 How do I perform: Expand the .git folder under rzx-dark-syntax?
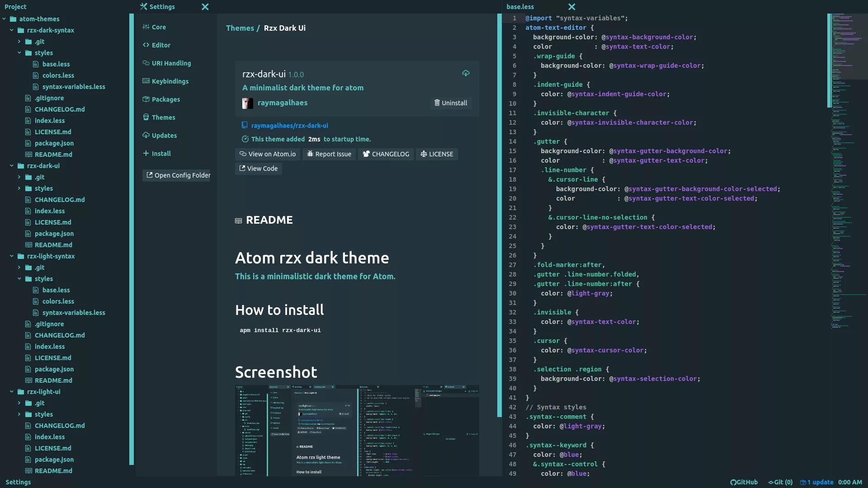pyautogui.click(x=19, y=42)
